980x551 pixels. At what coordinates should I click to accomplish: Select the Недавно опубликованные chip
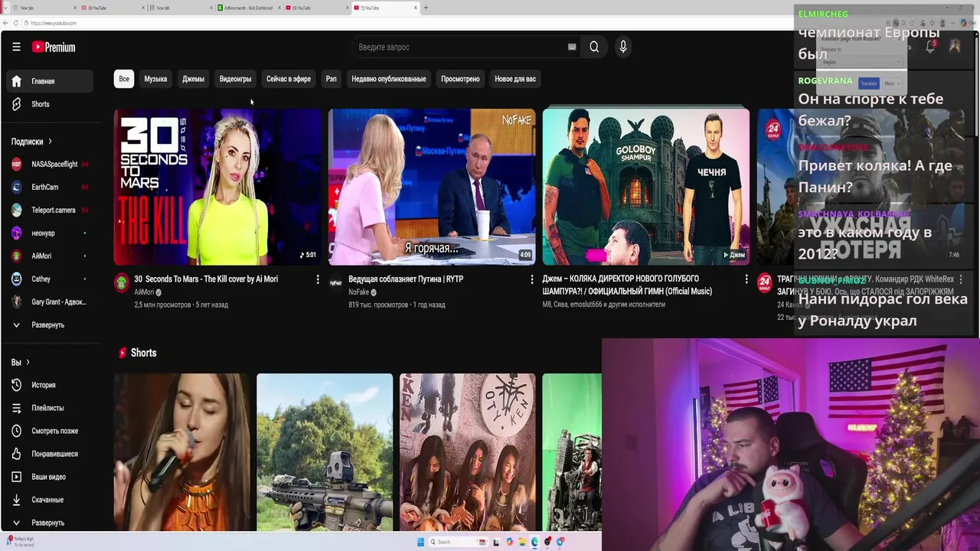[x=388, y=79]
